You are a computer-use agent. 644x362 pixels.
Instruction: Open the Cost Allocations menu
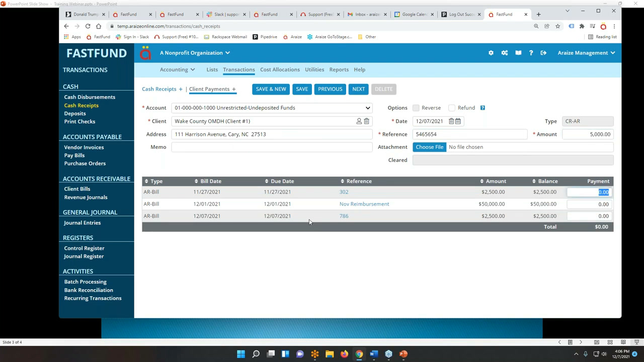(x=280, y=69)
